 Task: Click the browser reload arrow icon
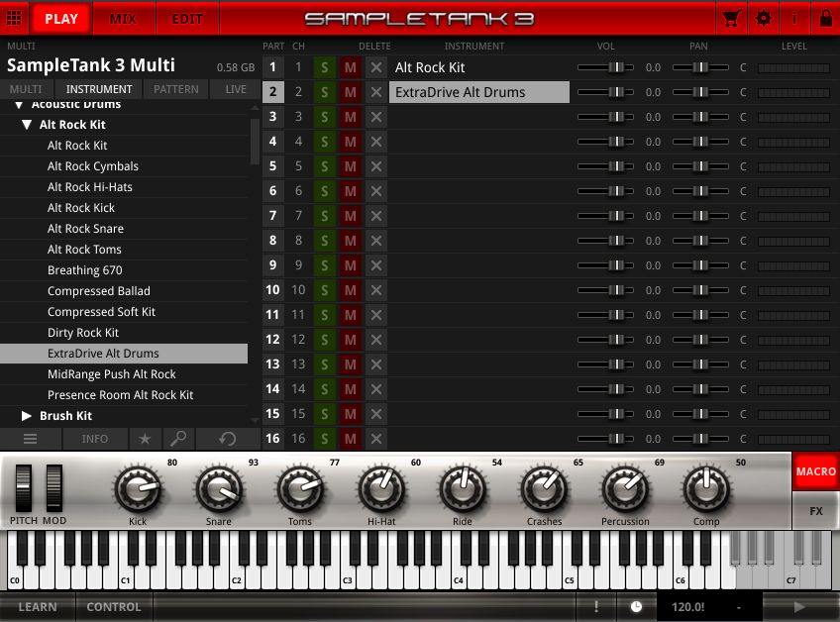pyautogui.click(x=228, y=439)
